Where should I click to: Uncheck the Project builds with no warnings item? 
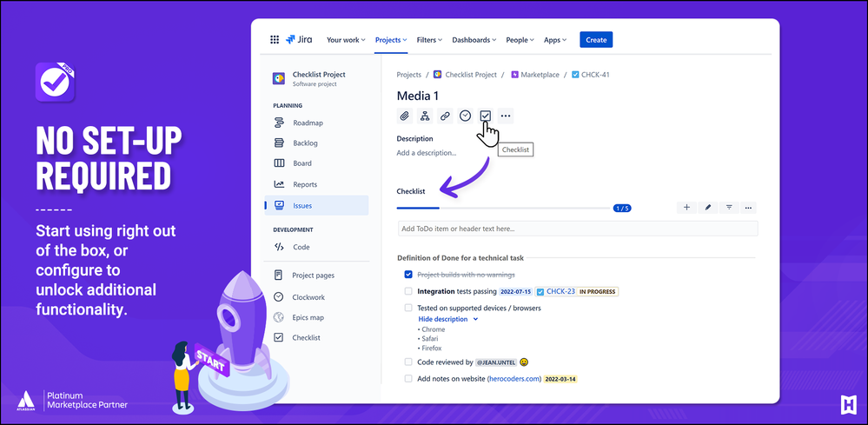[408, 275]
